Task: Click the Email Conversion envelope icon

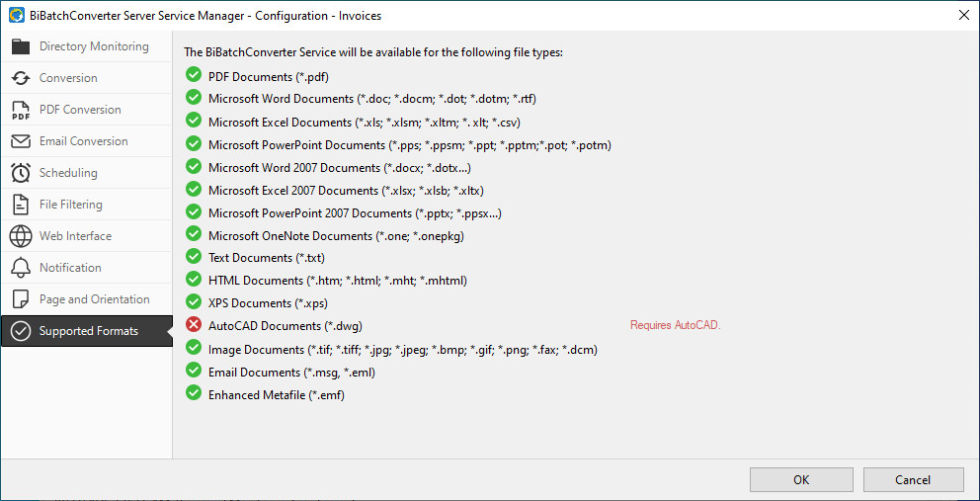Action: (x=21, y=141)
